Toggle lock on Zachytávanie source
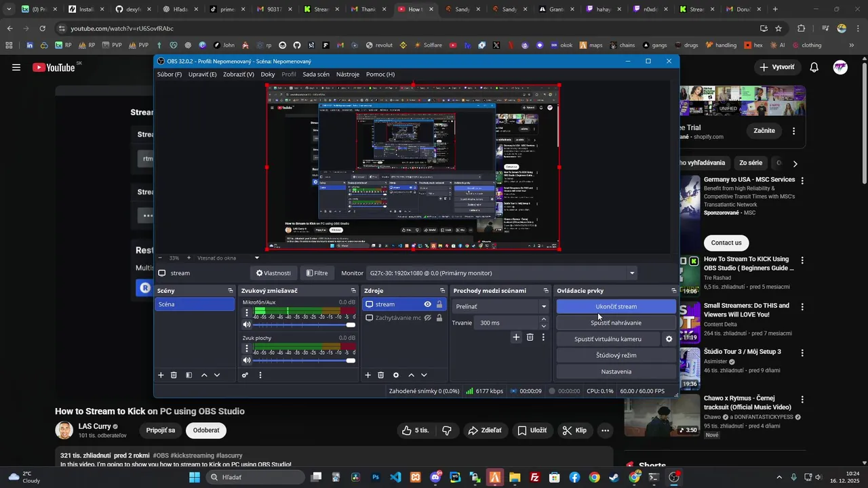The width and height of the screenshot is (868, 488). click(x=439, y=318)
